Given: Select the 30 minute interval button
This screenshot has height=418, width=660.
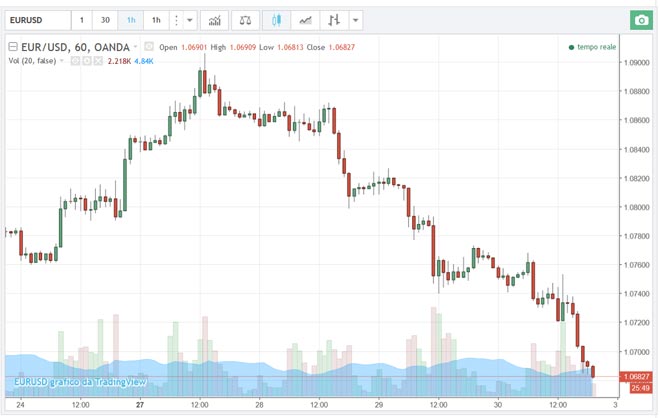Looking at the screenshot, I should point(105,20).
